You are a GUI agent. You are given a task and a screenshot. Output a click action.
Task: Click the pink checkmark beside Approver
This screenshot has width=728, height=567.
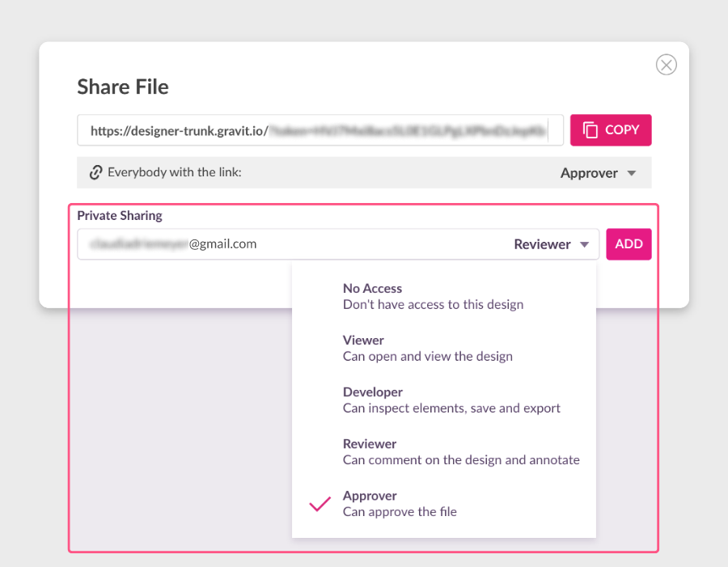(x=320, y=504)
